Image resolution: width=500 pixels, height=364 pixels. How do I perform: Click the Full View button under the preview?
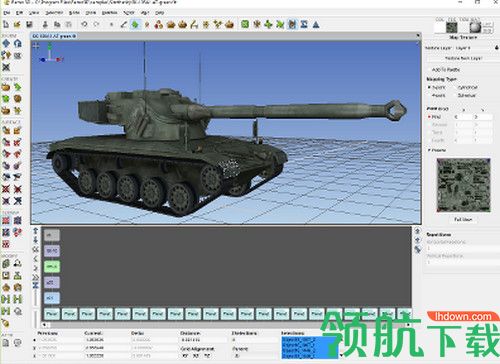463,219
